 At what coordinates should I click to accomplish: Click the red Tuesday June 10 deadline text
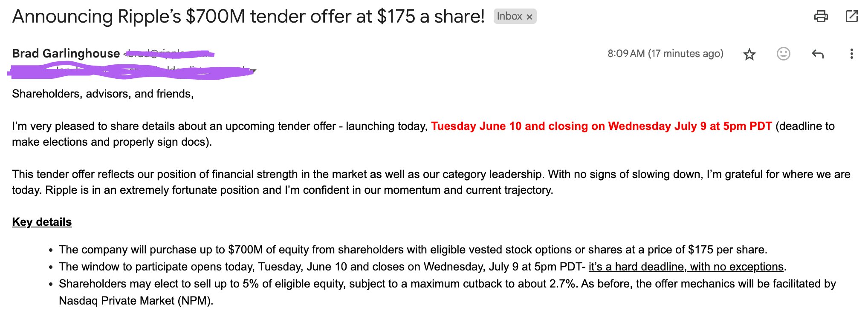point(601,126)
